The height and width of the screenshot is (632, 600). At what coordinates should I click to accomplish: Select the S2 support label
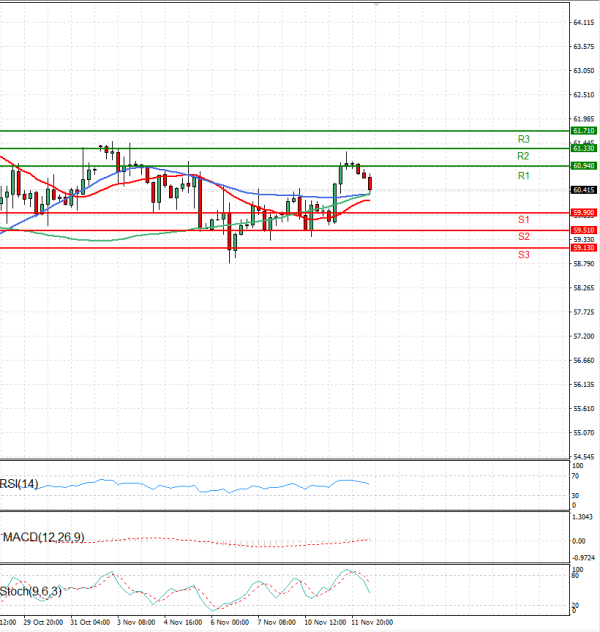[523, 237]
